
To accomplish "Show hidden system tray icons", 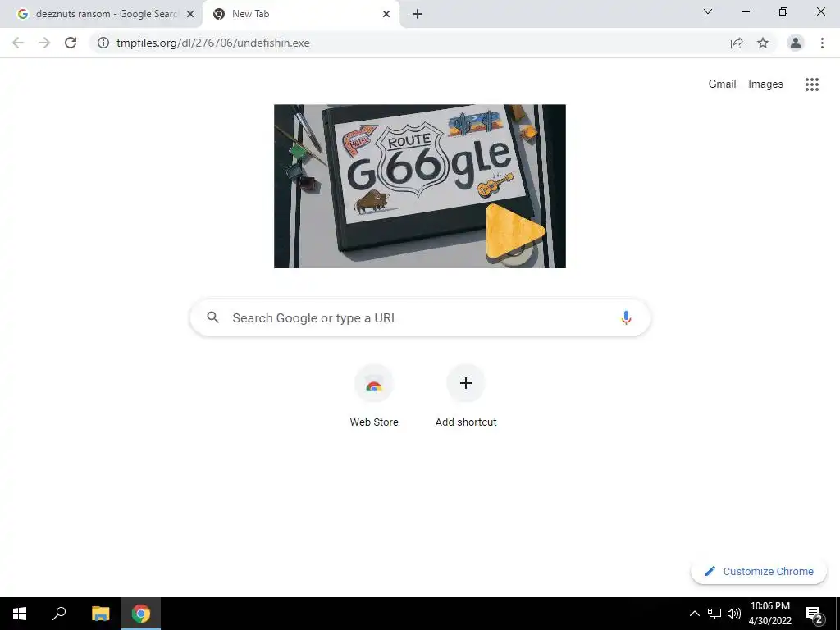I will coord(694,614).
